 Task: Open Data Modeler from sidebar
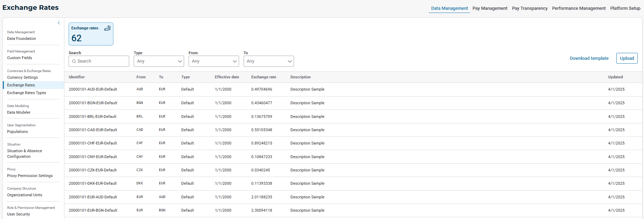(x=19, y=112)
